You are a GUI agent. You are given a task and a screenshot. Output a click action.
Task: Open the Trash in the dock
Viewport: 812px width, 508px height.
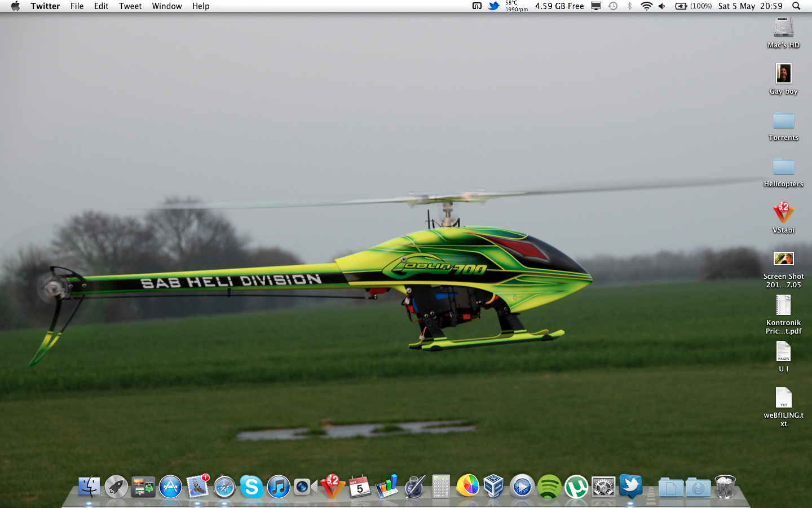tap(725, 487)
